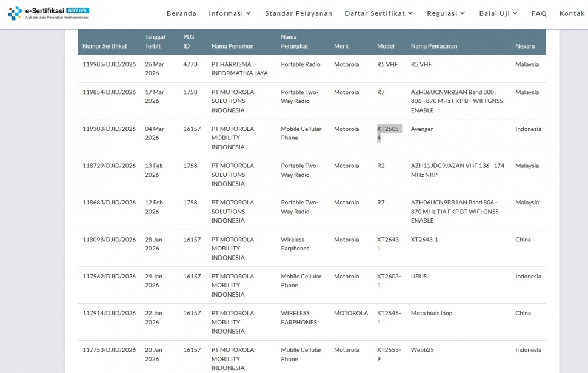Image resolution: width=588 pixels, height=373 pixels.
Task: Select the Nama Pemohon column header
Action: click(x=232, y=46)
